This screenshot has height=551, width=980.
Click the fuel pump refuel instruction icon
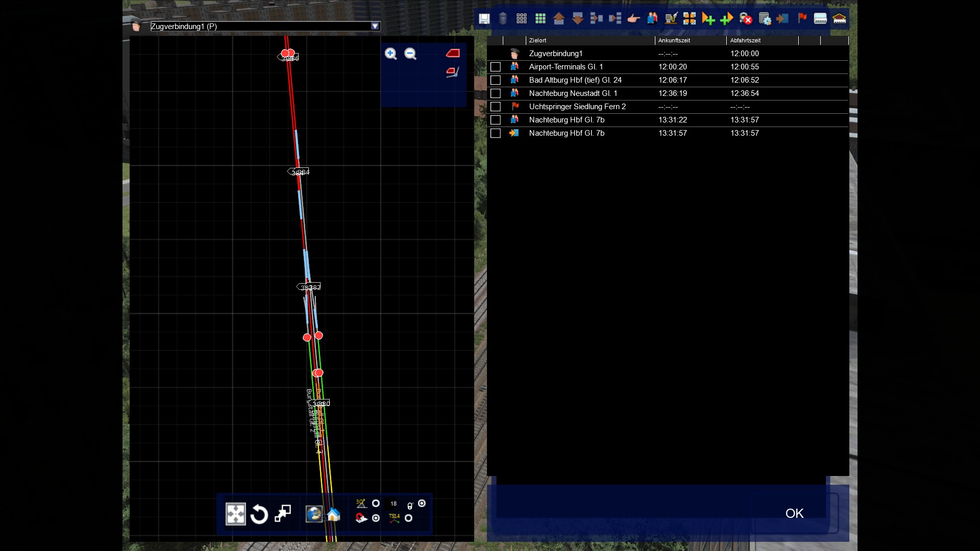[671, 19]
